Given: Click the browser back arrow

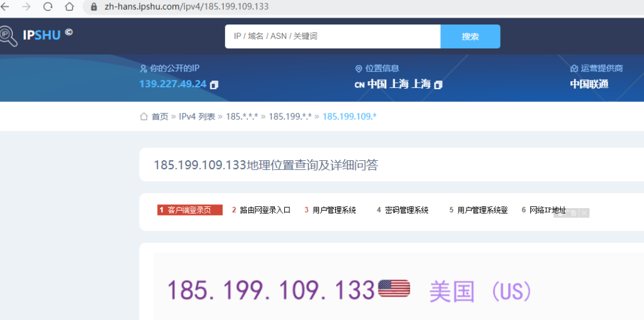Looking at the screenshot, I should tap(6, 7).
